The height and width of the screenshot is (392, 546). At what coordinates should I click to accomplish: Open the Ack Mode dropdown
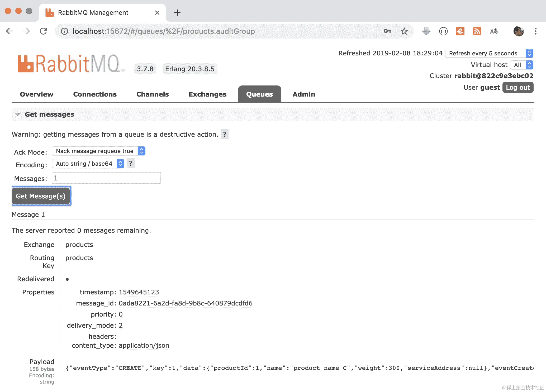99,151
